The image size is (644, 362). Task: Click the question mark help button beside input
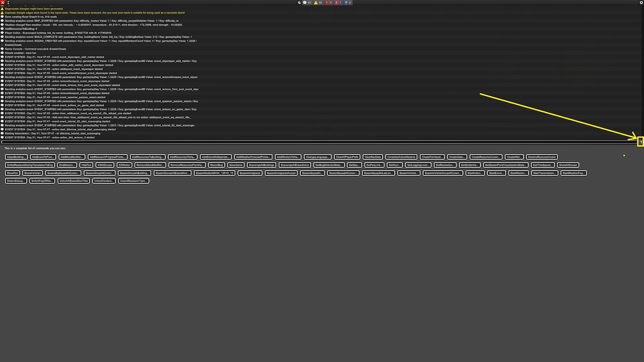click(x=640, y=142)
